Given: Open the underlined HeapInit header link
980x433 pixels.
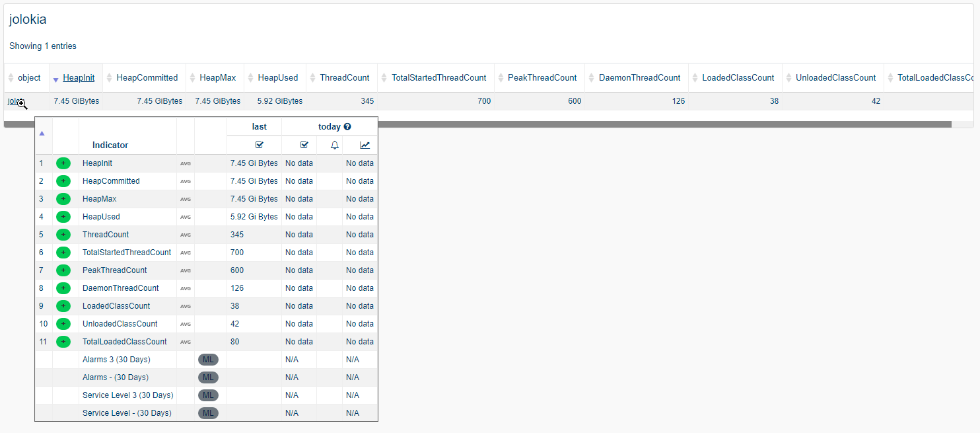Looking at the screenshot, I should (x=79, y=78).
